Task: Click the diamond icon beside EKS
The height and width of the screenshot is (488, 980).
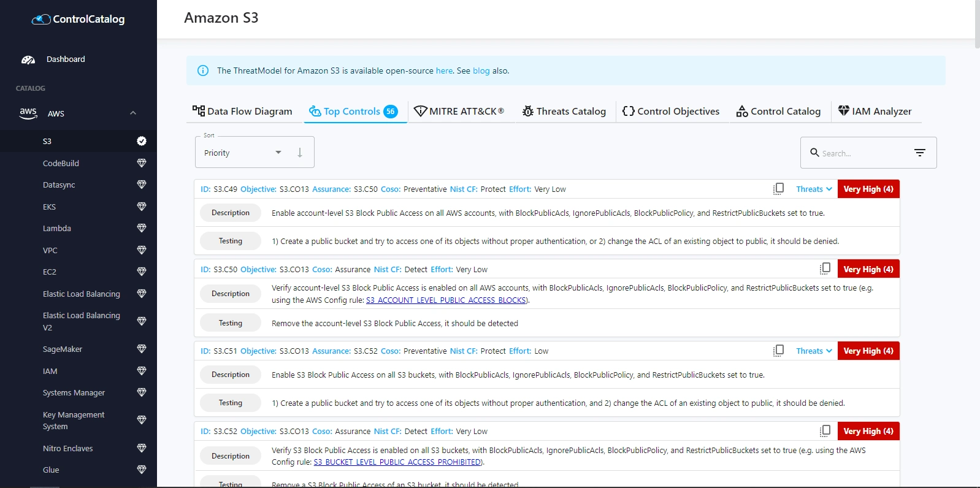Action: (142, 207)
